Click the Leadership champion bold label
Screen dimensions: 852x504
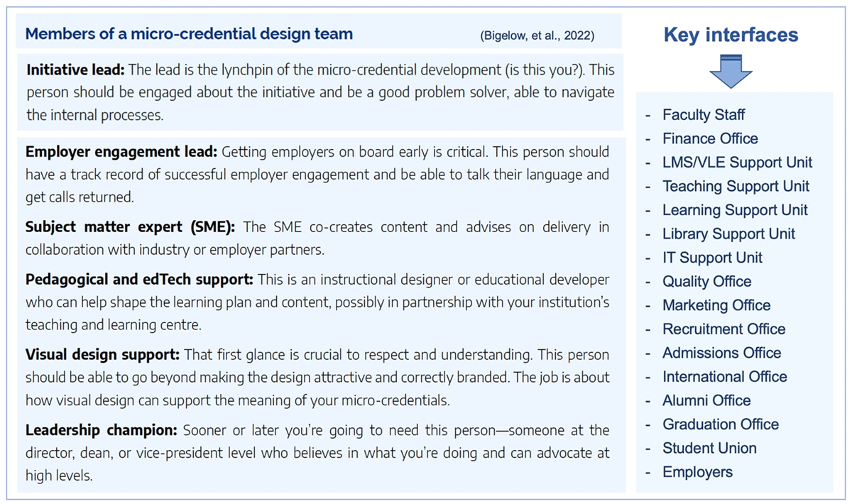(x=102, y=430)
